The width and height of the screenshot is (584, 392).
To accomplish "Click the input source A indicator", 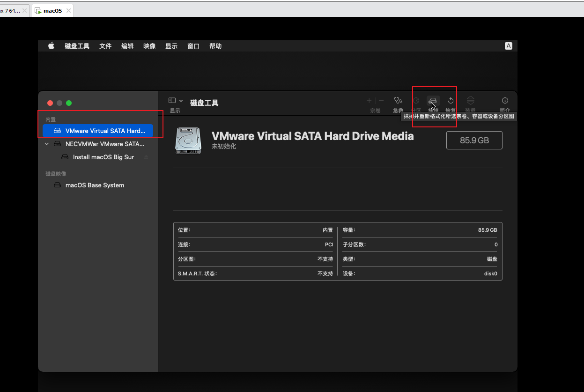I will tap(509, 46).
